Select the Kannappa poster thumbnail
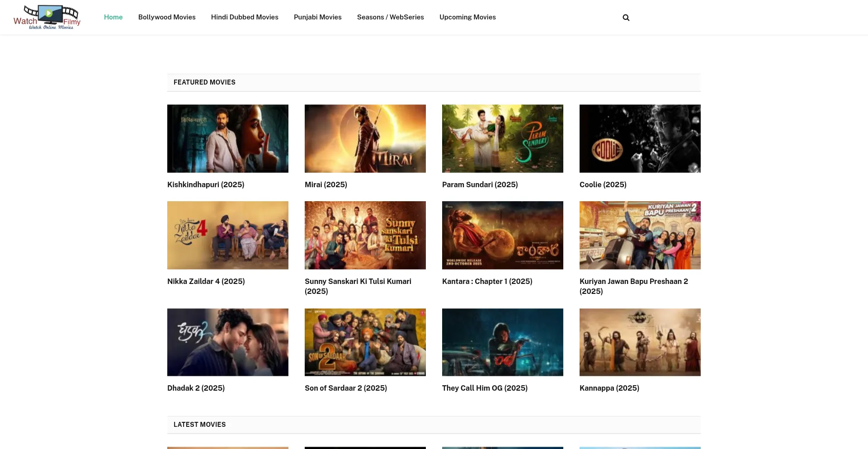This screenshot has width=868, height=449. (640, 342)
